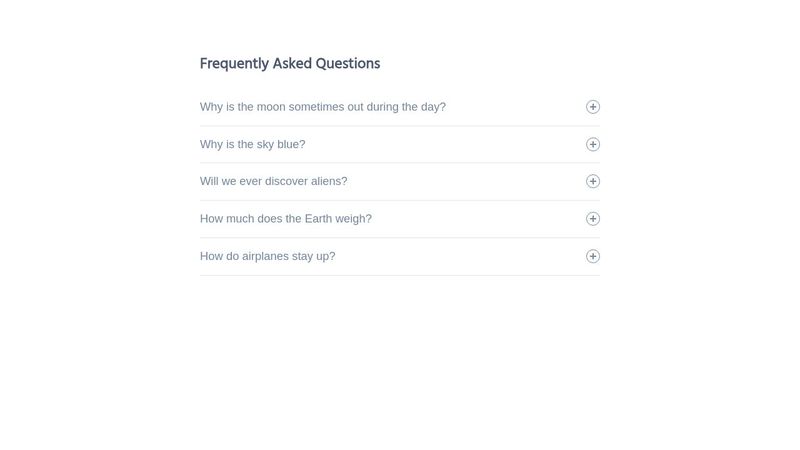Expand "How much does the Earth weigh?" title
The image size is (800, 450).
[x=286, y=219]
